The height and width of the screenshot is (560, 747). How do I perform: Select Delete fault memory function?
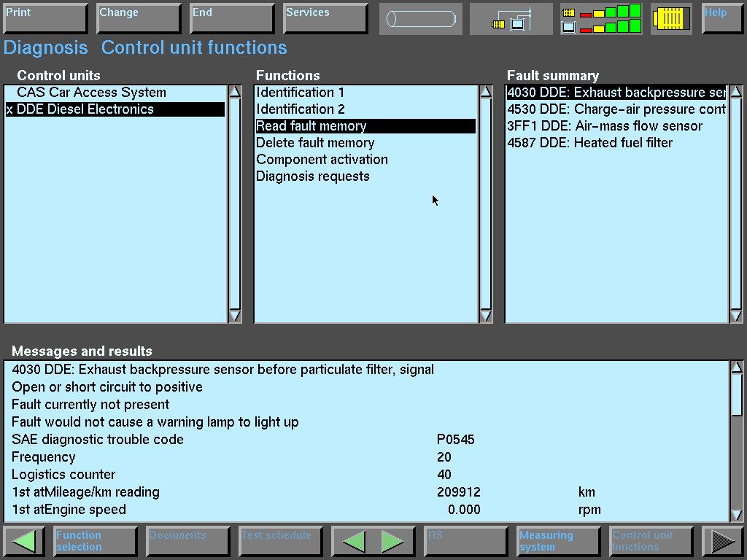coord(315,143)
